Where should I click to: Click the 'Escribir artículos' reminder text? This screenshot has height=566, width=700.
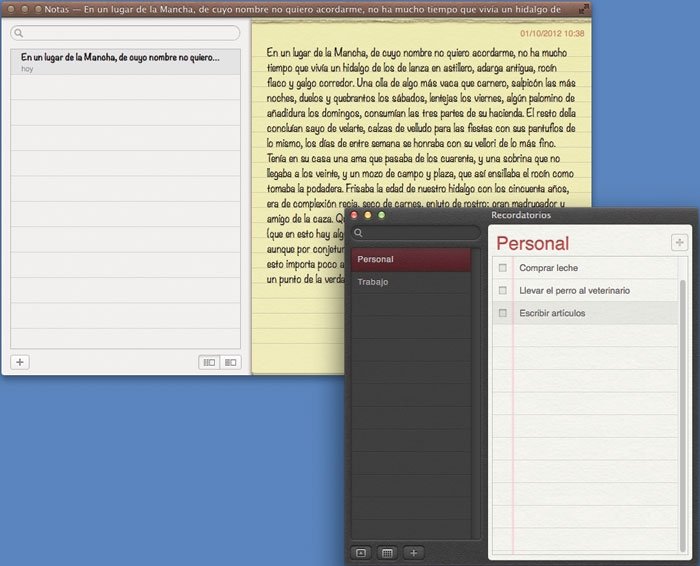(552, 313)
